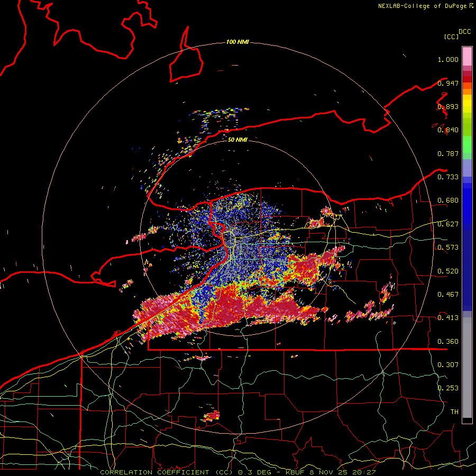This screenshot has height=476, width=476.
Task: Click the 0.253 scale value
Action: 448,388
